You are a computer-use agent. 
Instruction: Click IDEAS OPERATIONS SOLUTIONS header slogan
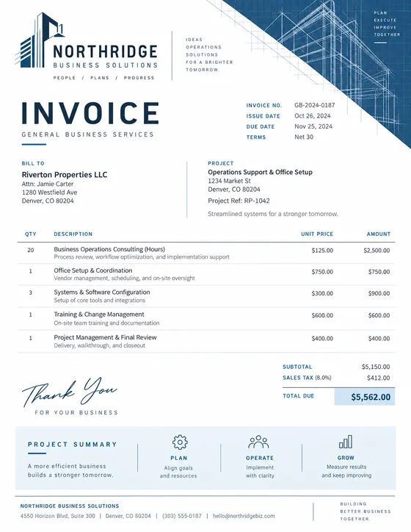click(209, 54)
